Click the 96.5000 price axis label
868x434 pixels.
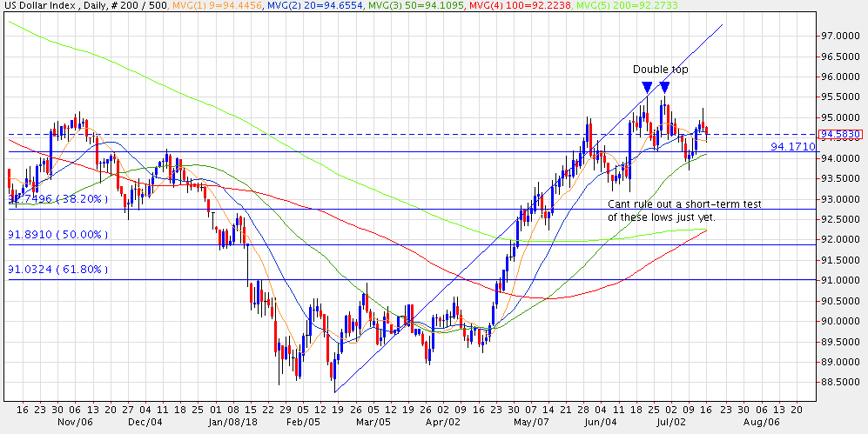840,57
